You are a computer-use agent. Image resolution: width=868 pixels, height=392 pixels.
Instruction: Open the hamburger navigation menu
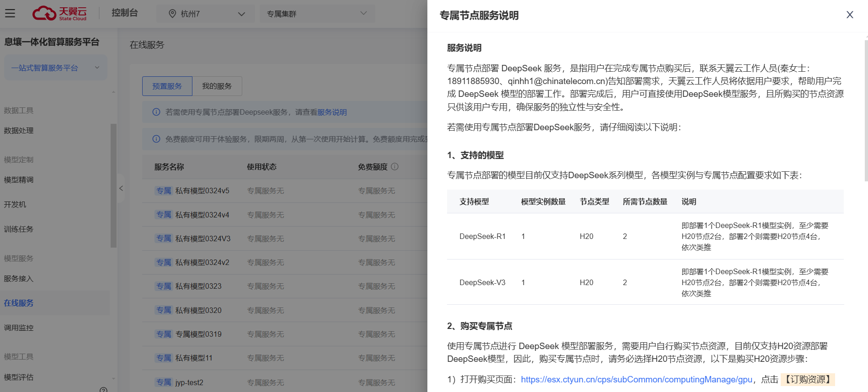click(10, 13)
